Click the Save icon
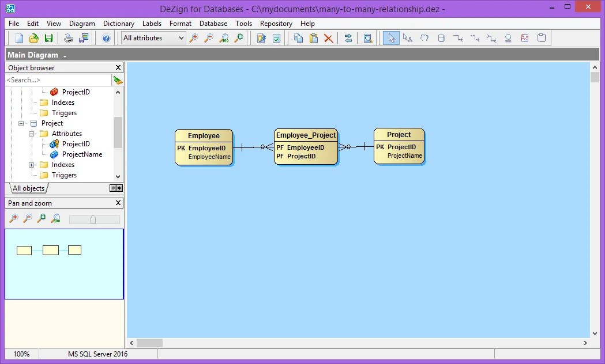The image size is (605, 364). coord(50,37)
